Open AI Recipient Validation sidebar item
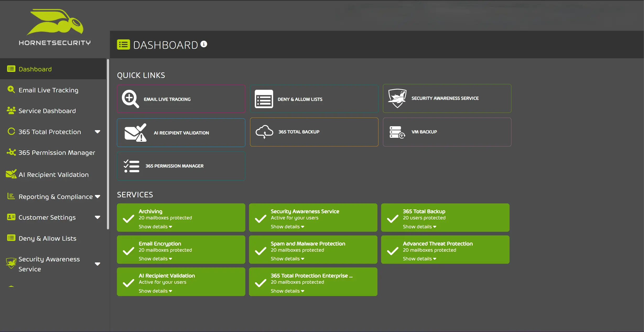This screenshot has height=332, width=644. [53, 175]
